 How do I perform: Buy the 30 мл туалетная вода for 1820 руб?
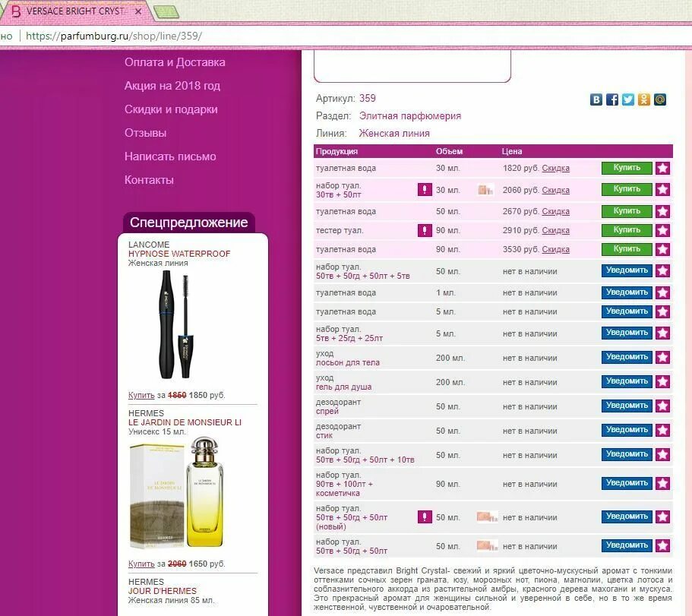point(626,168)
